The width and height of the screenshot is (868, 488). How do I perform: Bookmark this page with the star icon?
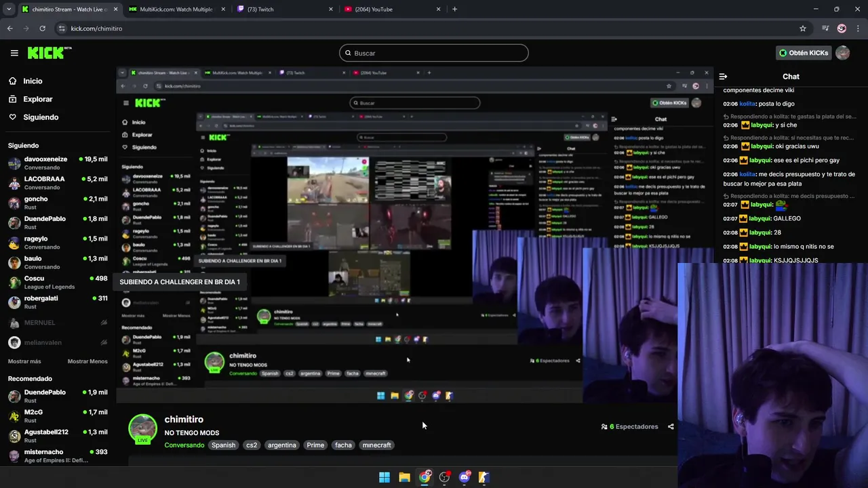tap(803, 28)
